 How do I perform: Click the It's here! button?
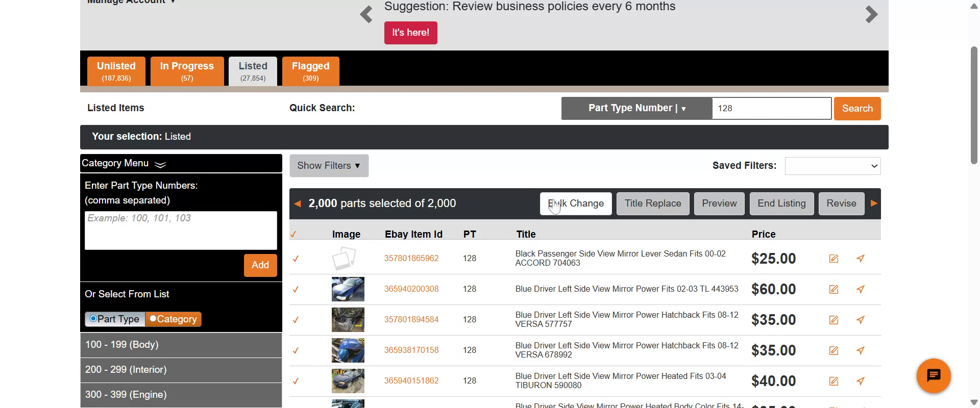411,33
